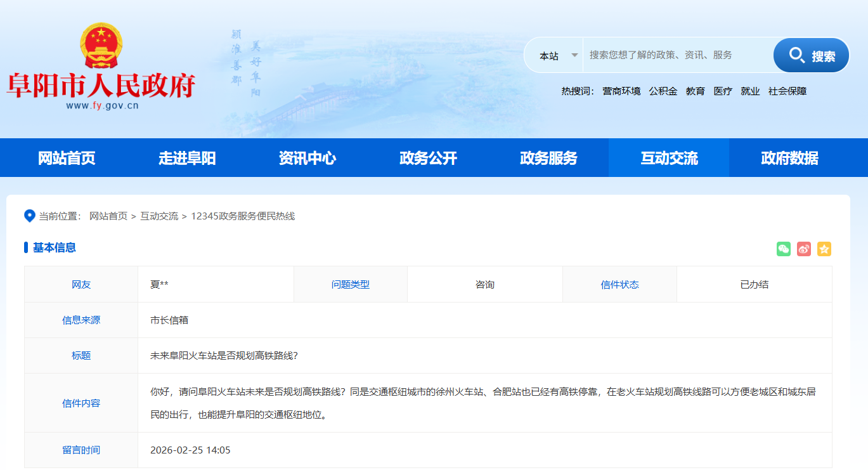This screenshot has width=868, height=470.
Task: Click hot search term 社会保障
Action: pyautogui.click(x=787, y=91)
